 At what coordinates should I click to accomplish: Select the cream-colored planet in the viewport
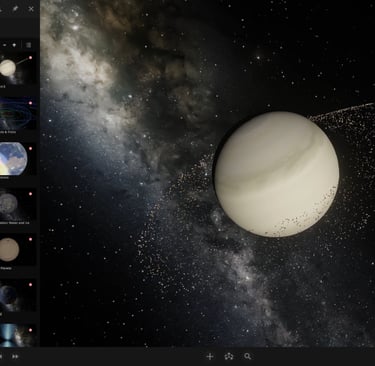(277, 174)
